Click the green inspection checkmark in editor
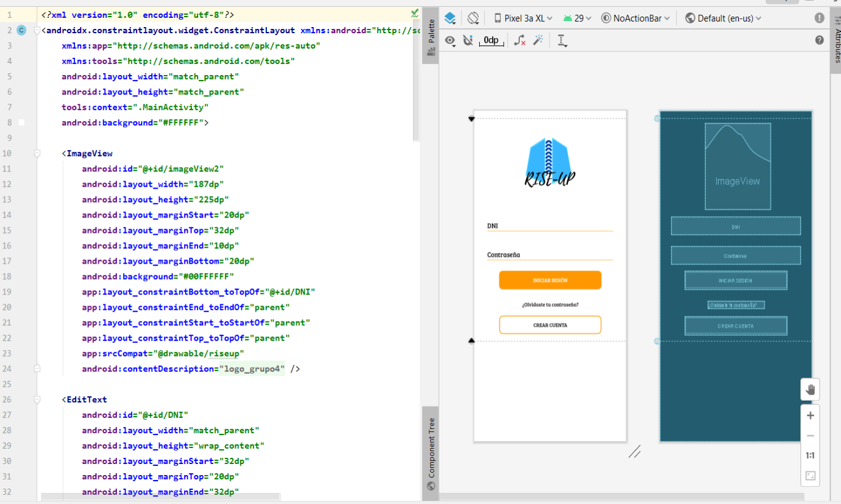The height and width of the screenshot is (504, 841). pyautogui.click(x=415, y=13)
